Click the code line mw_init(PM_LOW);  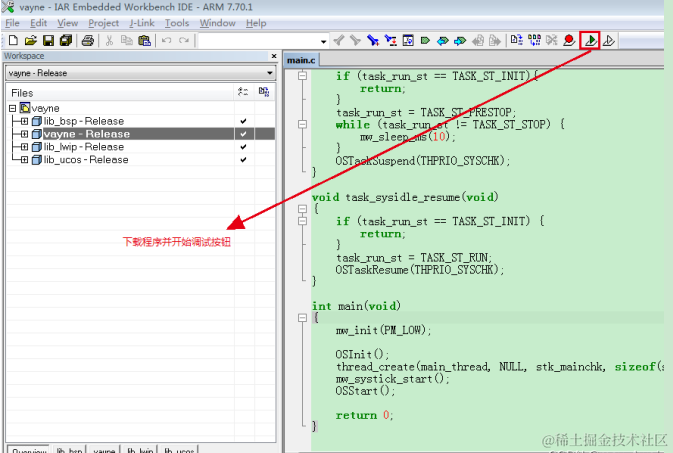click(x=383, y=330)
